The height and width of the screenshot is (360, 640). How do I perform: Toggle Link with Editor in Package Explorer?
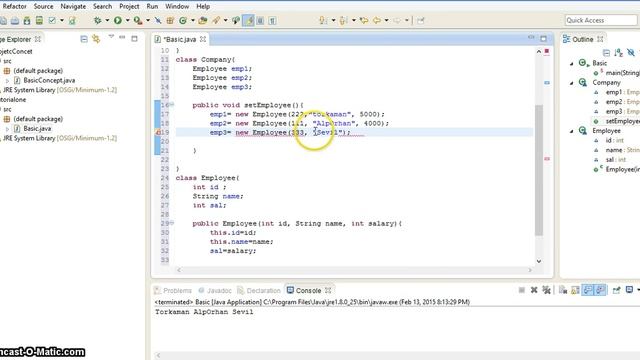point(96,39)
